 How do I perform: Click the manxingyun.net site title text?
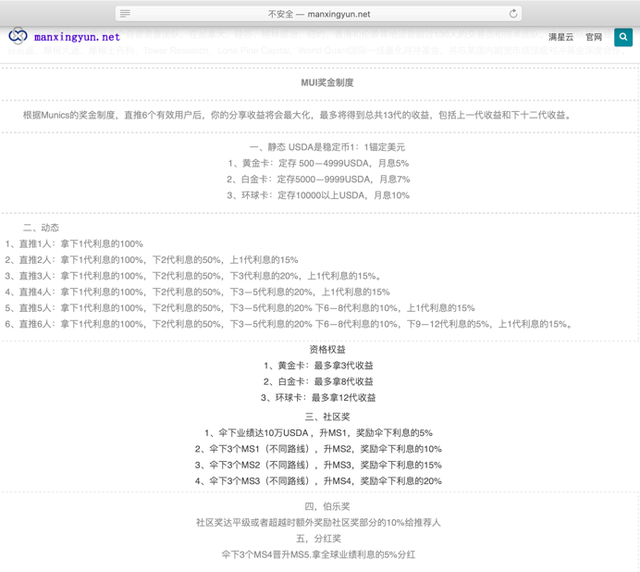click(76, 37)
